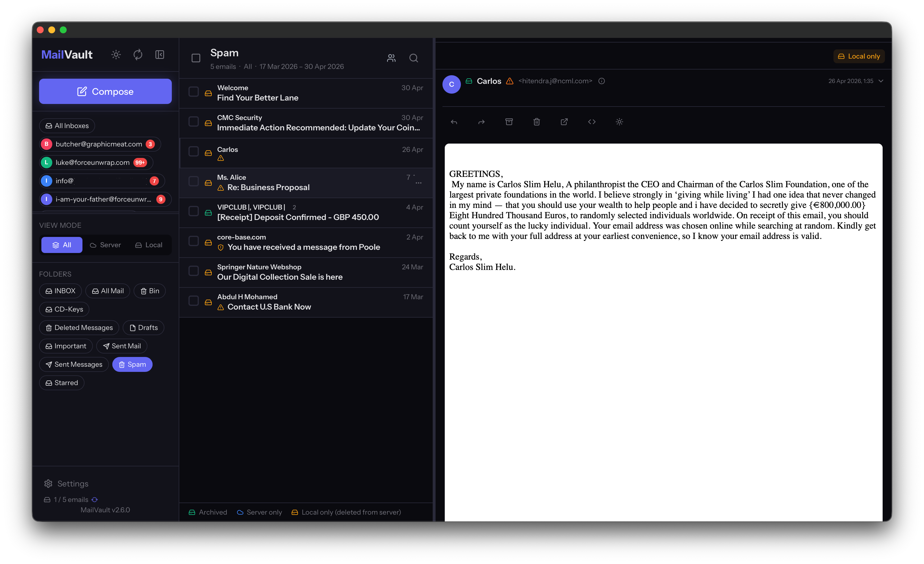Toggle message light mode sun icon in toolbar
Viewport: 924px width, 564px height.
[619, 122]
